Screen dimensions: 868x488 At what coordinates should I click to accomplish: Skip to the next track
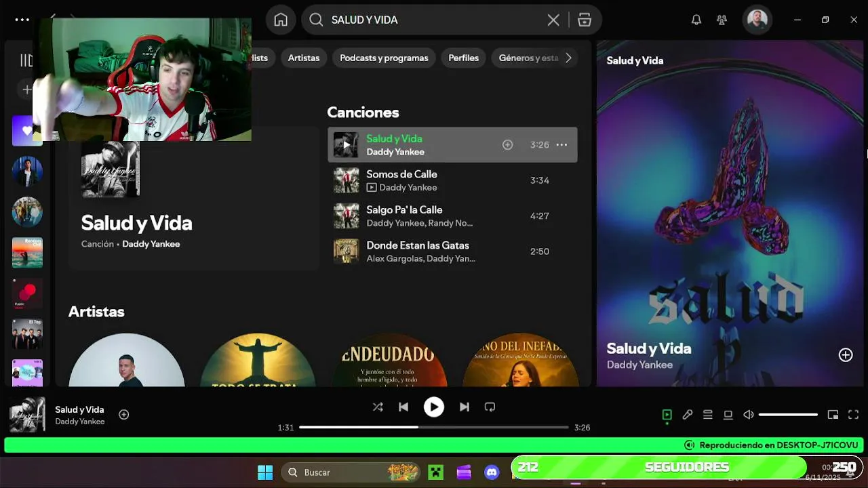click(464, 407)
